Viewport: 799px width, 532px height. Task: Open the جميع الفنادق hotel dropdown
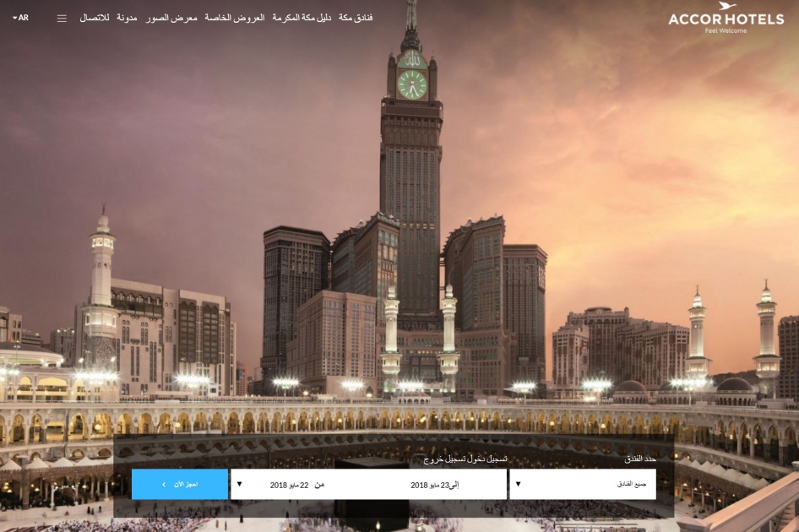[x=582, y=485]
